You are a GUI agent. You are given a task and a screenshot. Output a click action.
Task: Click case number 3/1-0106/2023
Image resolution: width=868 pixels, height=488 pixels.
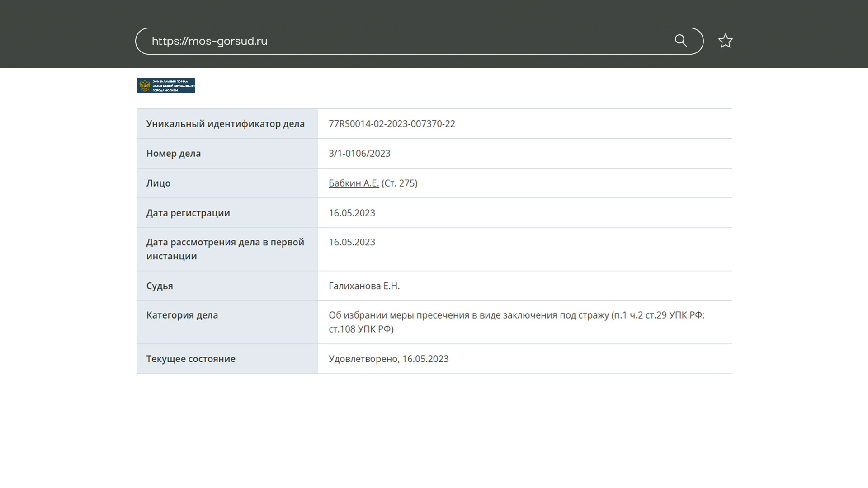[359, 154]
